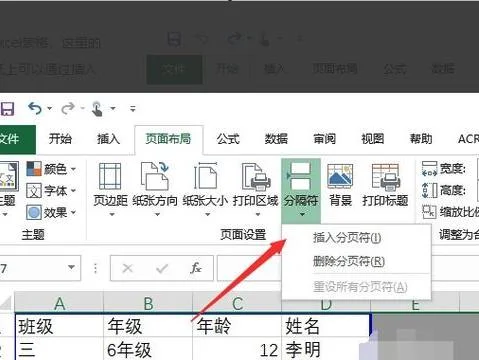Open the Undo history dropdown arrow
Viewport: 479px width, 360px height.
[x=50, y=108]
